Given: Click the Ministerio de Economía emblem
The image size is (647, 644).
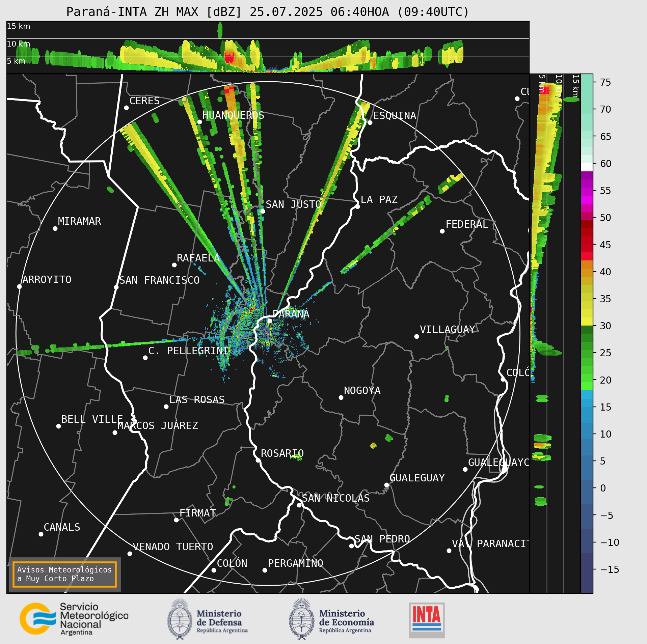Looking at the screenshot, I should pos(302,619).
